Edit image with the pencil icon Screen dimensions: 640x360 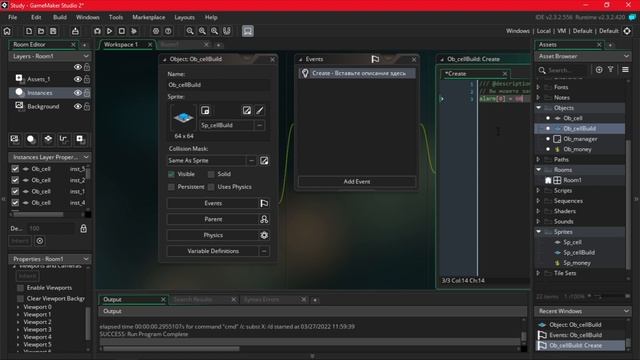(x=260, y=110)
